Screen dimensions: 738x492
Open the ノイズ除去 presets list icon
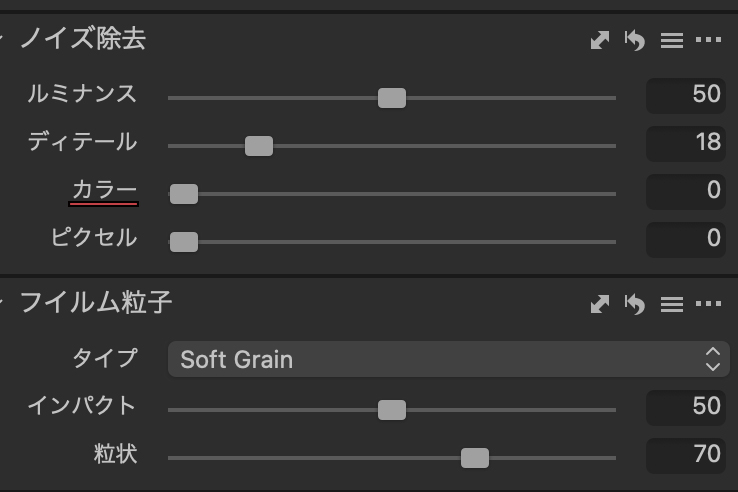coord(672,40)
